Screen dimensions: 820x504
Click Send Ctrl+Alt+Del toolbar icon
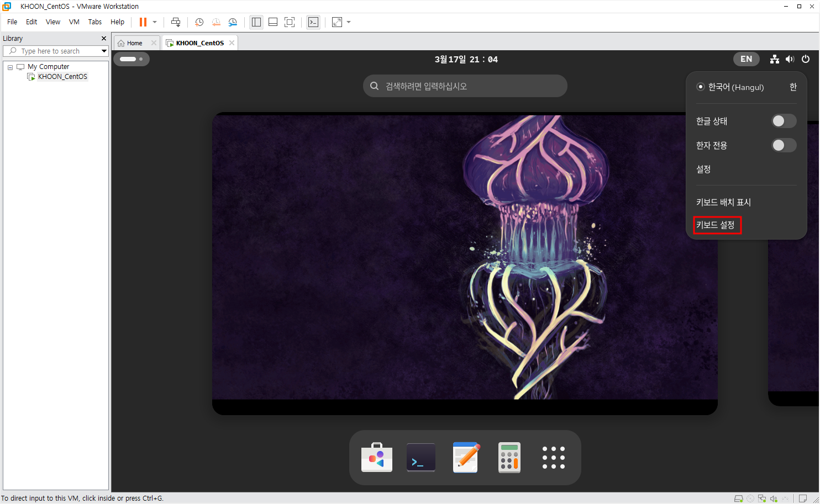176,22
